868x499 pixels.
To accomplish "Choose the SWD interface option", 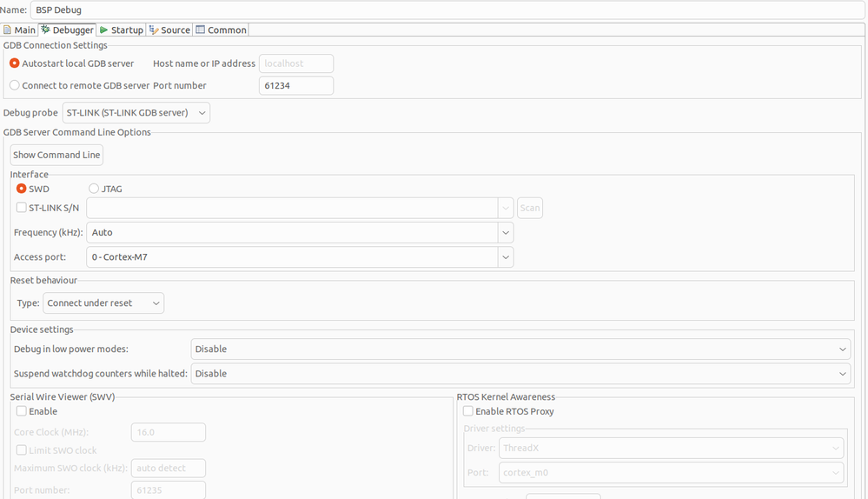I will [33, 189].
